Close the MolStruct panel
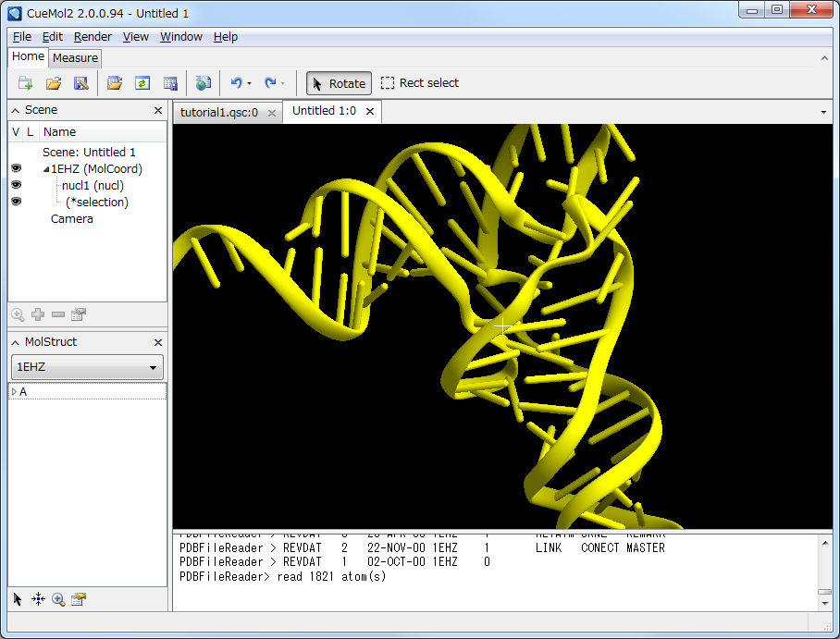The image size is (840, 639). (158, 342)
